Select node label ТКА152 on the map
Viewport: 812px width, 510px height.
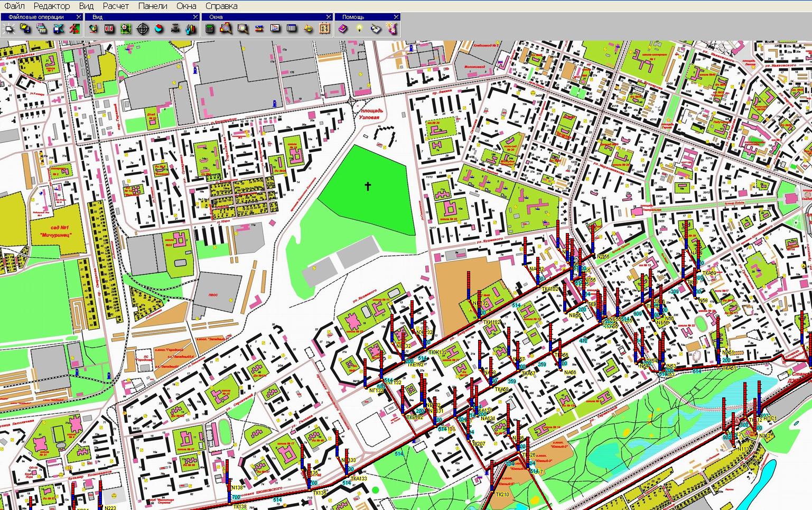click(x=550, y=289)
